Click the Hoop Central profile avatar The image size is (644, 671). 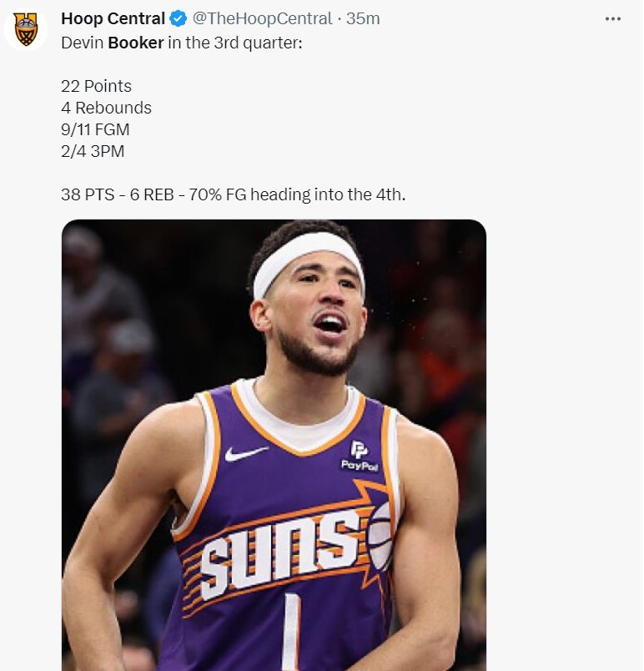[x=25, y=30]
